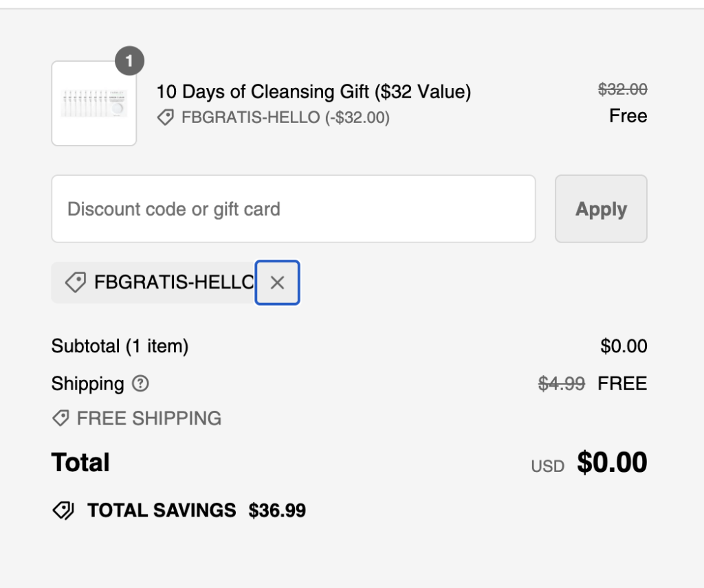This screenshot has height=588, width=704.
Task: Click the TOTAL SAVINGS $36.99 text
Action: click(197, 510)
